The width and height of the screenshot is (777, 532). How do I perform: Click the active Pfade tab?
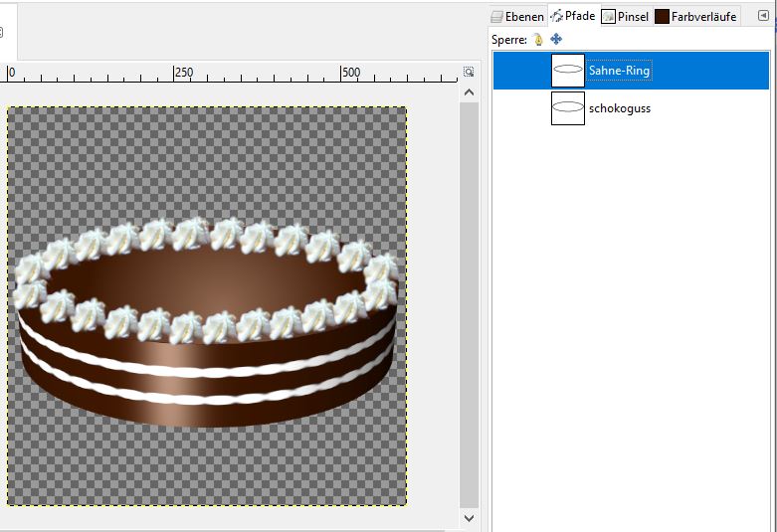pos(572,16)
